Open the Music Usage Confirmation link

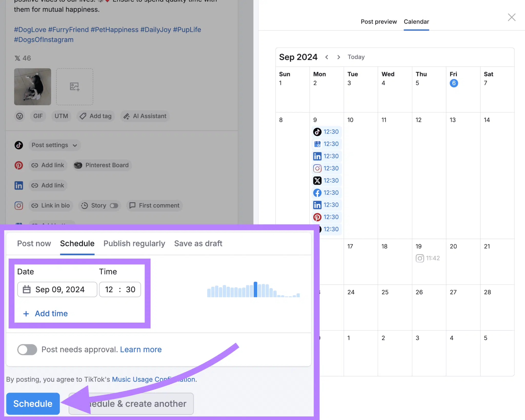(154, 379)
